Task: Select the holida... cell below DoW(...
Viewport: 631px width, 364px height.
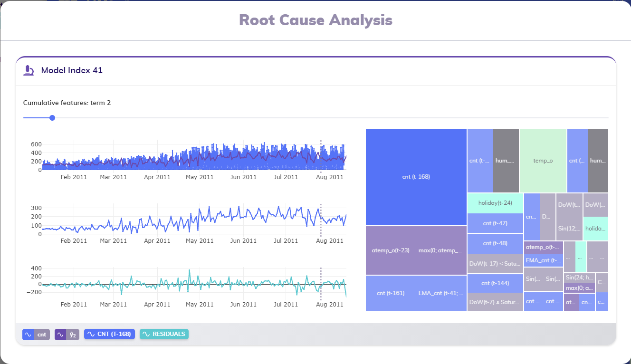Action: pos(596,229)
